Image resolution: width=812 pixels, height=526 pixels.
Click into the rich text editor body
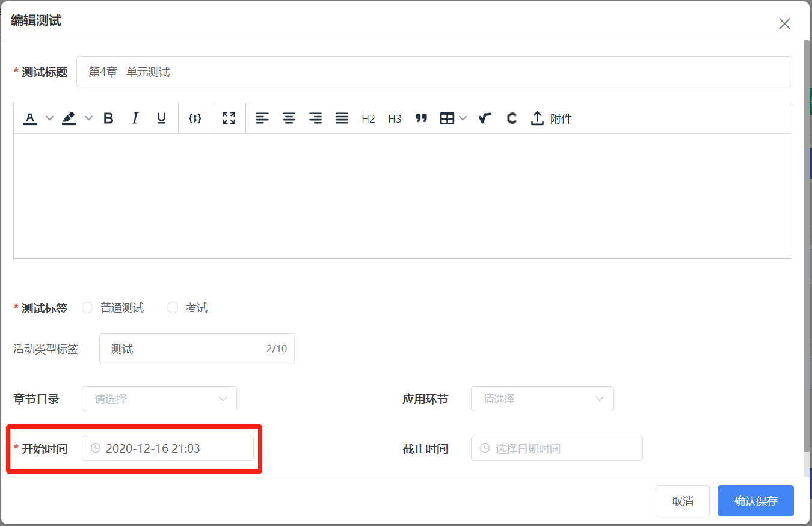(x=402, y=196)
